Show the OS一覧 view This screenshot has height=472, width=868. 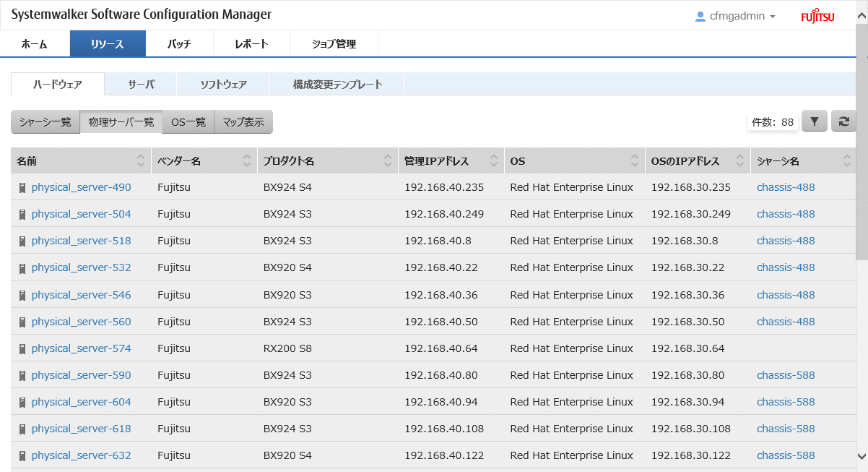click(188, 121)
